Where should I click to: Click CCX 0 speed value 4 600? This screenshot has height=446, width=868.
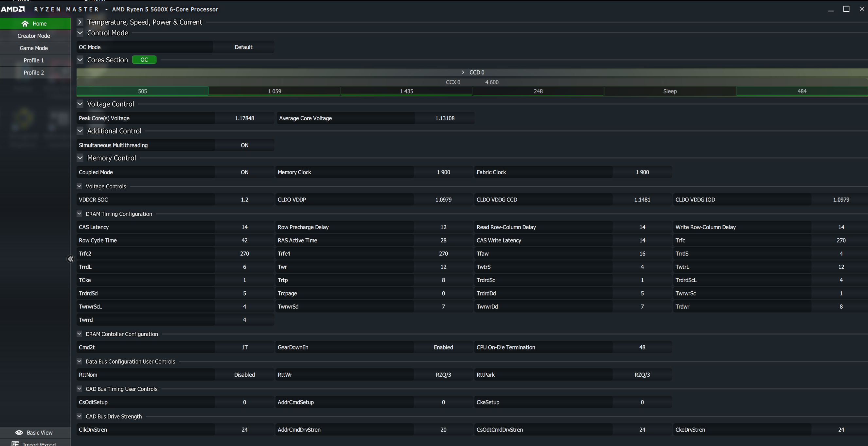[x=492, y=82]
